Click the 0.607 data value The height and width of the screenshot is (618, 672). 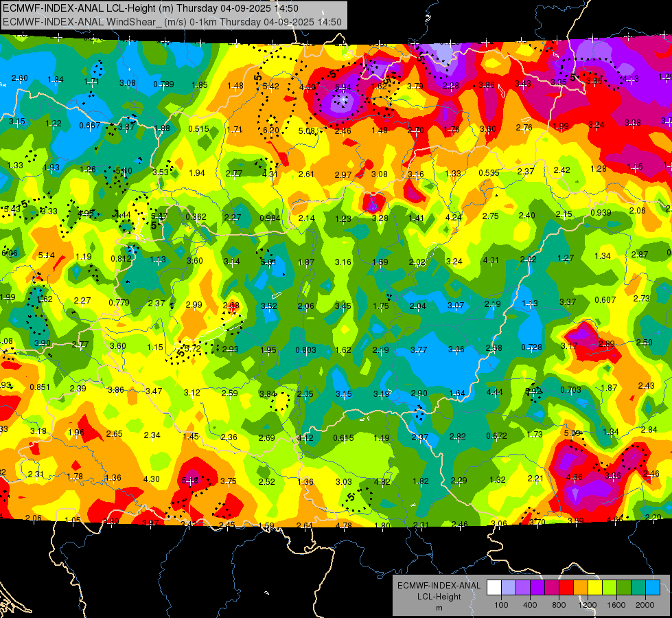[605, 300]
